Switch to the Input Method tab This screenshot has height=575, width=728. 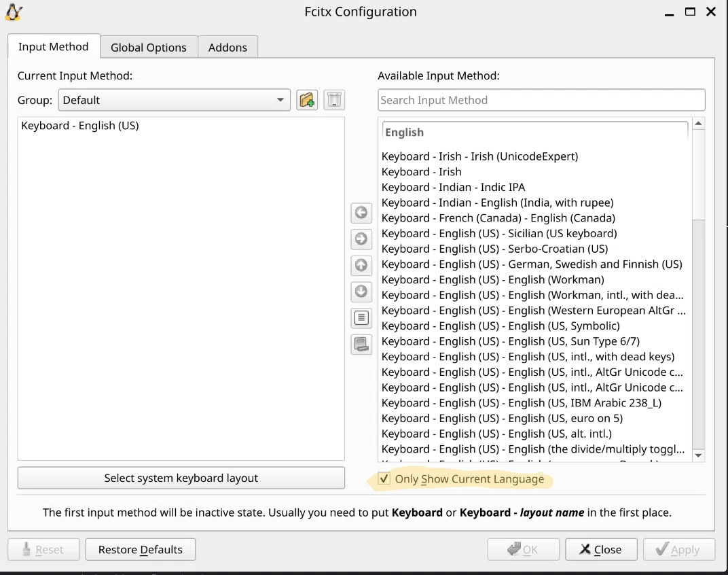point(54,46)
